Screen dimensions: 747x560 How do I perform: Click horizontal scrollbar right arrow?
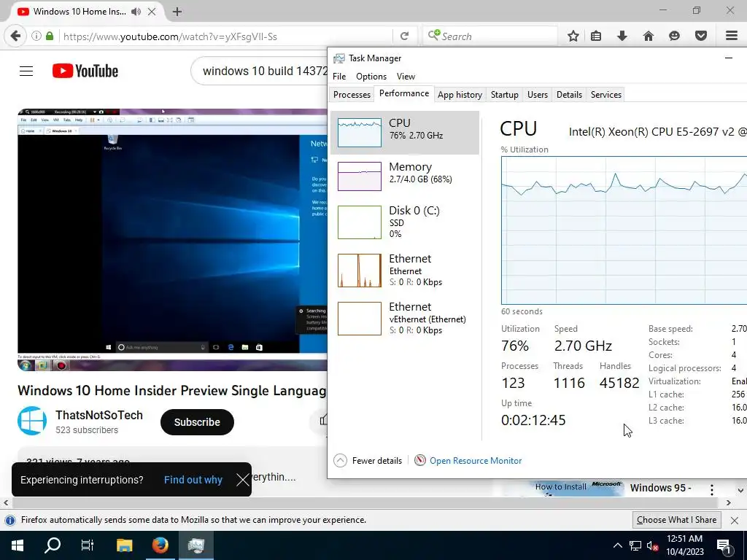(729, 503)
